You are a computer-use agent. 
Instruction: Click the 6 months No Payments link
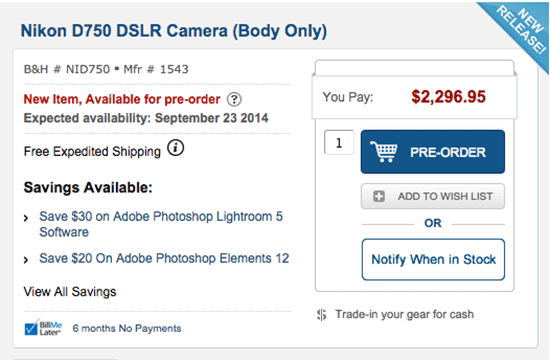coord(127,328)
